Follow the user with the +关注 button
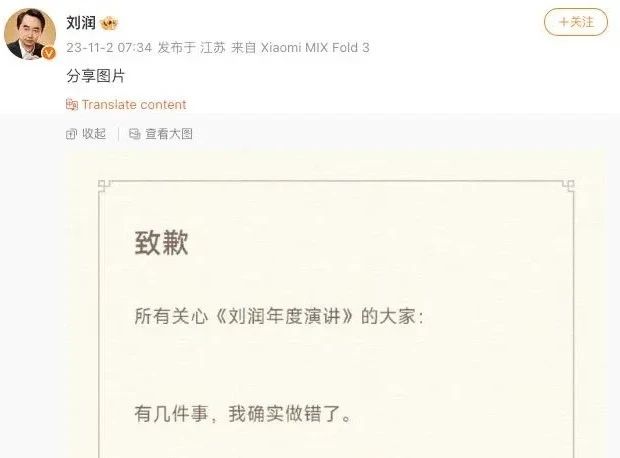Image resolution: width=620 pixels, height=458 pixels. pyautogui.click(x=576, y=22)
